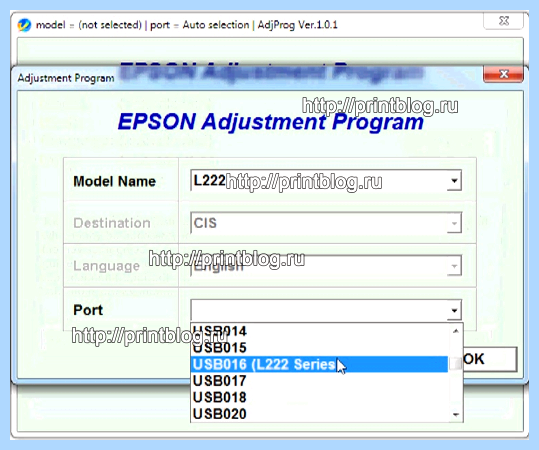Choose USB016 (L222 Series) port
The width and height of the screenshot is (539, 450).
point(319,364)
